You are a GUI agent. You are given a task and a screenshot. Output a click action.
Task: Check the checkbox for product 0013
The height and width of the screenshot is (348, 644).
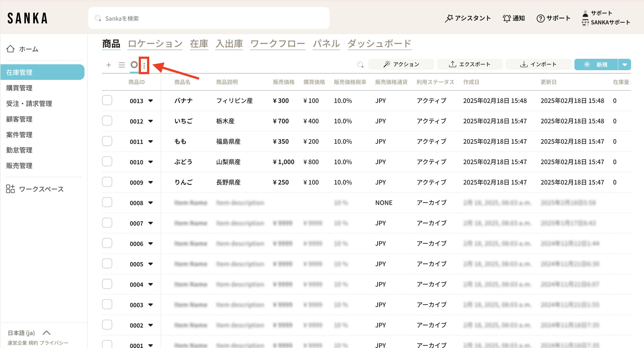coord(107,100)
